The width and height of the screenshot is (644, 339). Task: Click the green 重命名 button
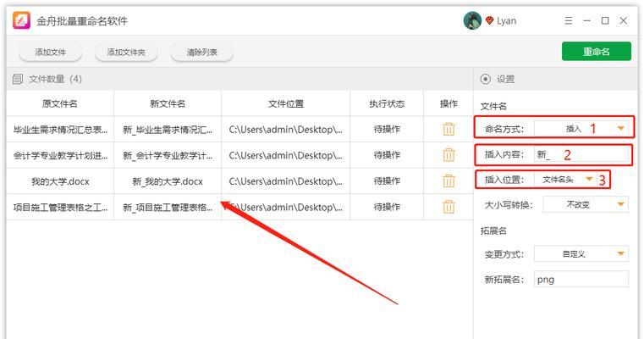click(597, 52)
